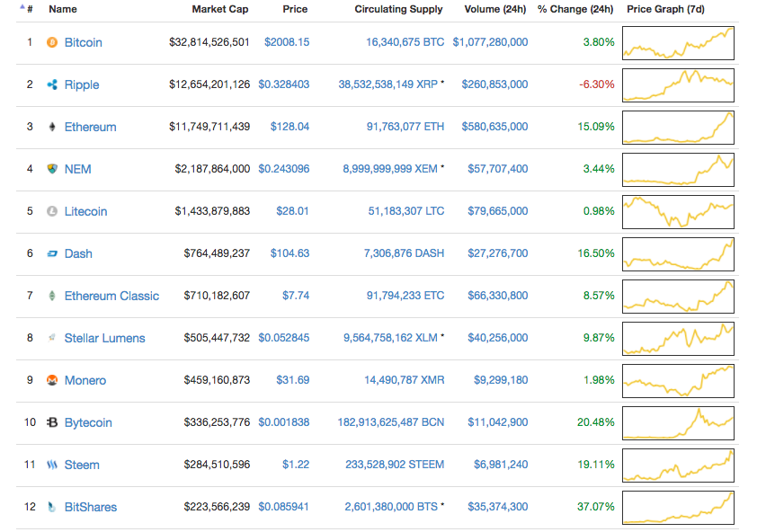Open the Litecoin 7-day price graph
The height and width of the screenshot is (532, 766).
678,212
